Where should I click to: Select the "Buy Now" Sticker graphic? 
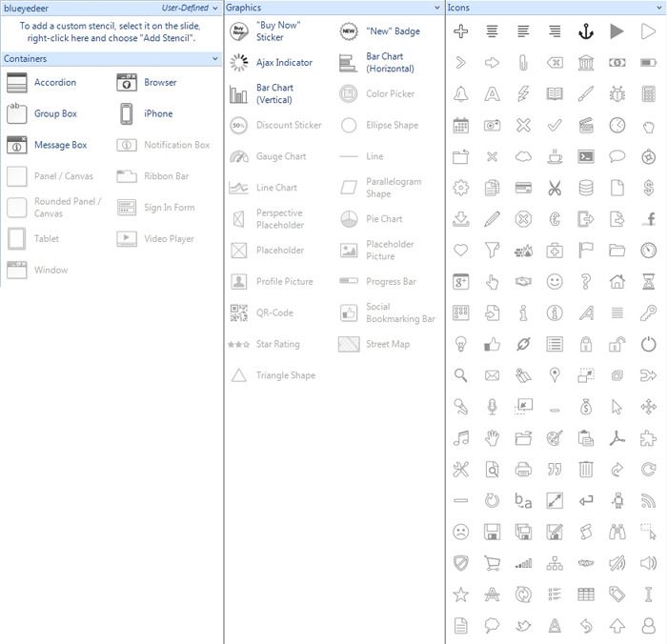[x=265, y=31]
